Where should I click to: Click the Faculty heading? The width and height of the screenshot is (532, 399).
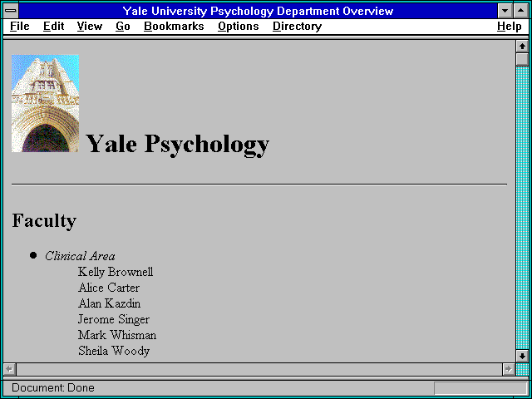point(44,221)
